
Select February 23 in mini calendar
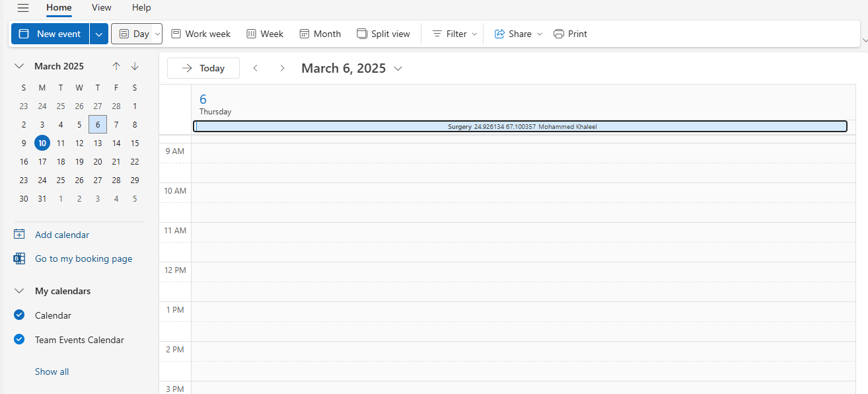click(x=24, y=106)
